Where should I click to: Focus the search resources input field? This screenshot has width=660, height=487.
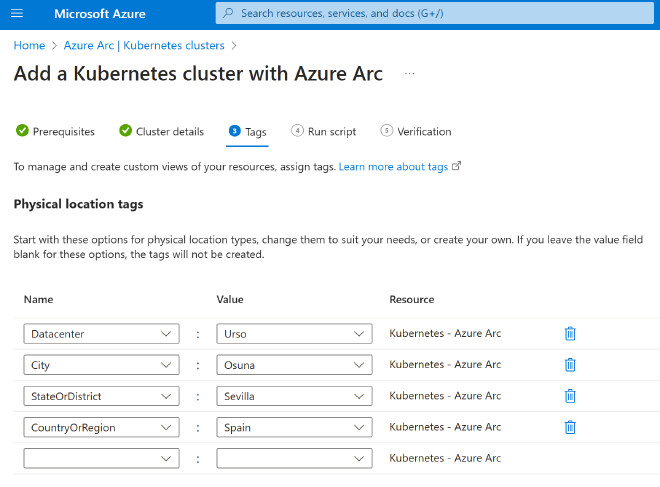(x=434, y=13)
